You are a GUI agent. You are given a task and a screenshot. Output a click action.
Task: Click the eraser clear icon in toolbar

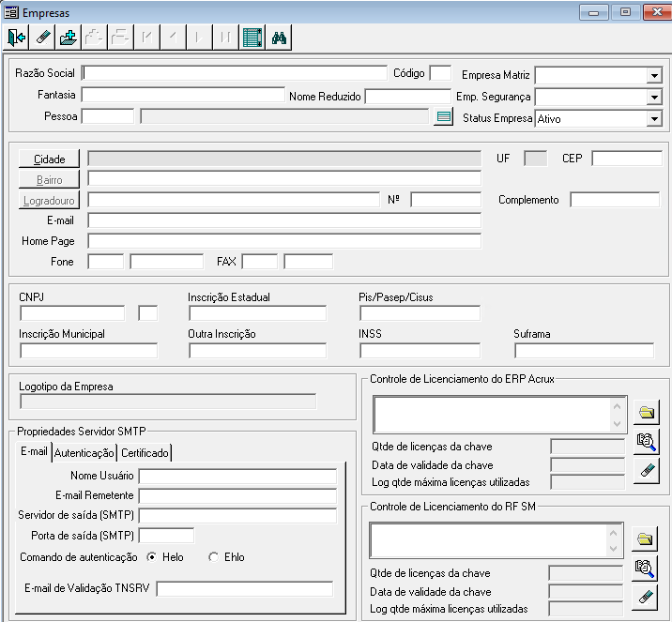[42, 38]
